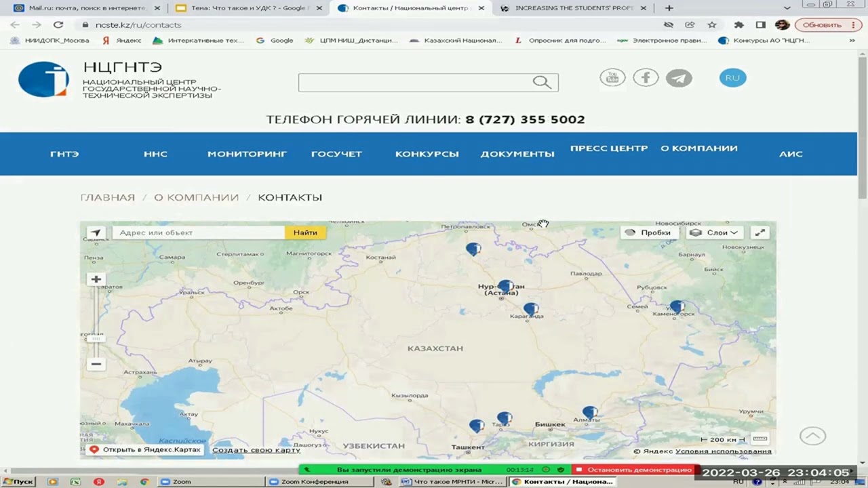Screen dimensions: 868x488
Task: Open the НИИДОПК_Москва bookmark
Action: (50, 41)
